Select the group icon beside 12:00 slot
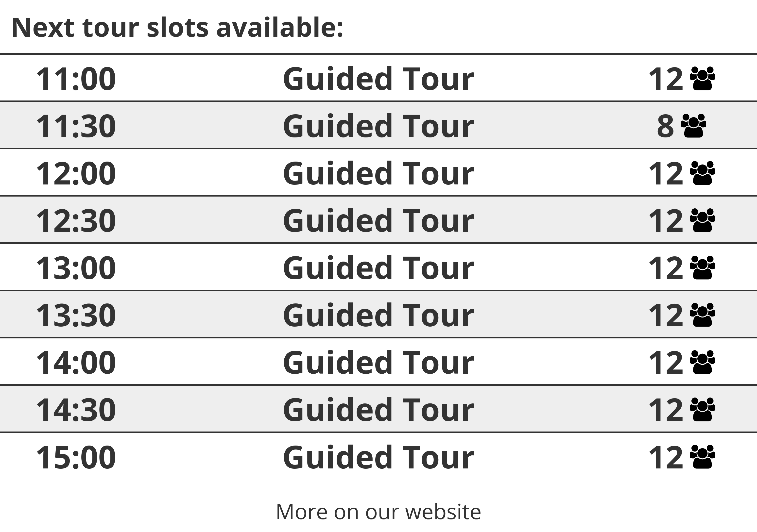Screen dimensions: 757x532 click(x=702, y=173)
